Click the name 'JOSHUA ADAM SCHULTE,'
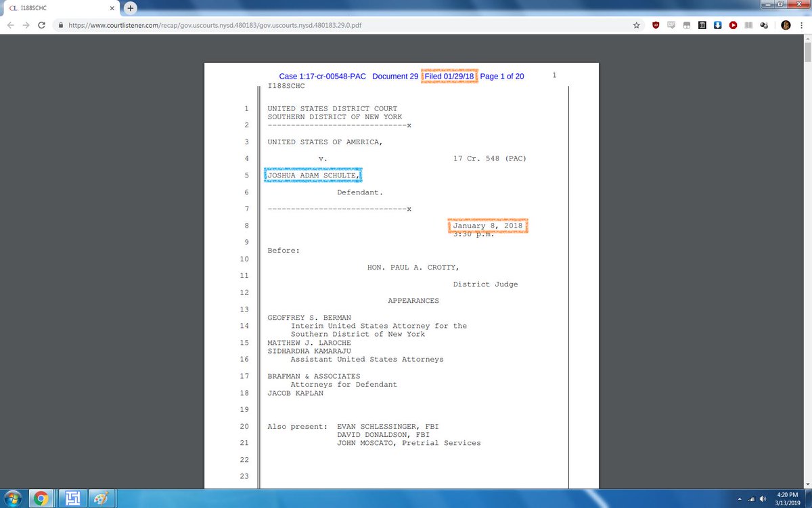812x508 pixels. pyautogui.click(x=314, y=175)
